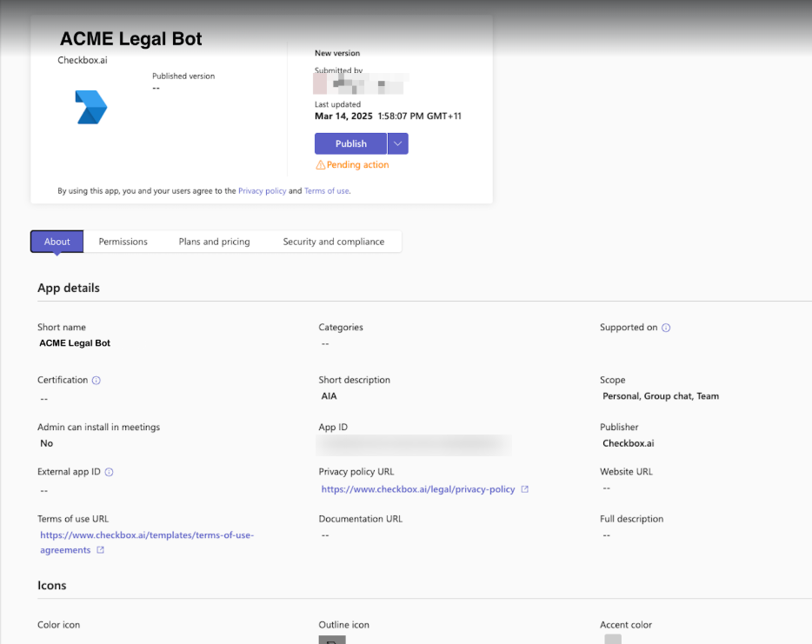Click the Publisher value Checkbox.ai

[x=629, y=443]
